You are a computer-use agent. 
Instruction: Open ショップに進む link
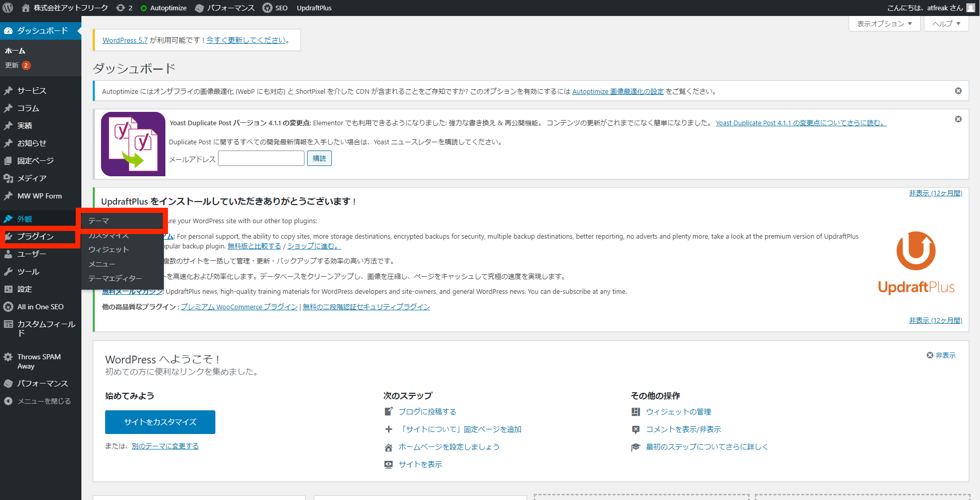314,246
